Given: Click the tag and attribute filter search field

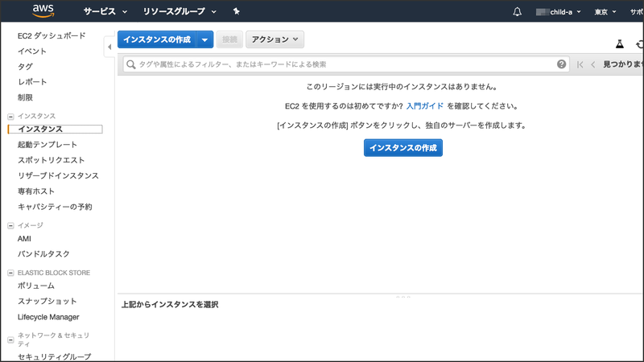Looking at the screenshot, I should 346,64.
